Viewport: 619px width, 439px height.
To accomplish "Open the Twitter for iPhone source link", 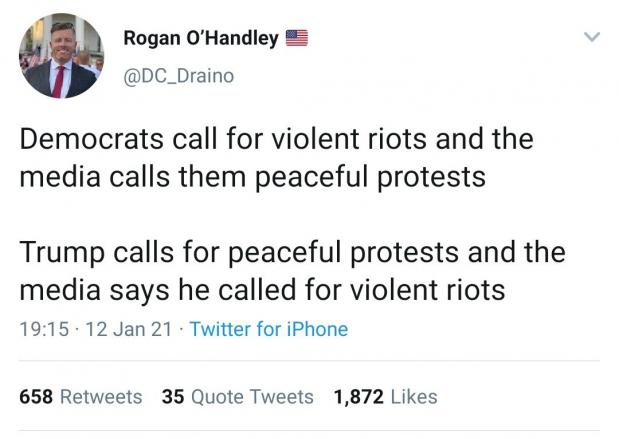I will (x=269, y=329).
